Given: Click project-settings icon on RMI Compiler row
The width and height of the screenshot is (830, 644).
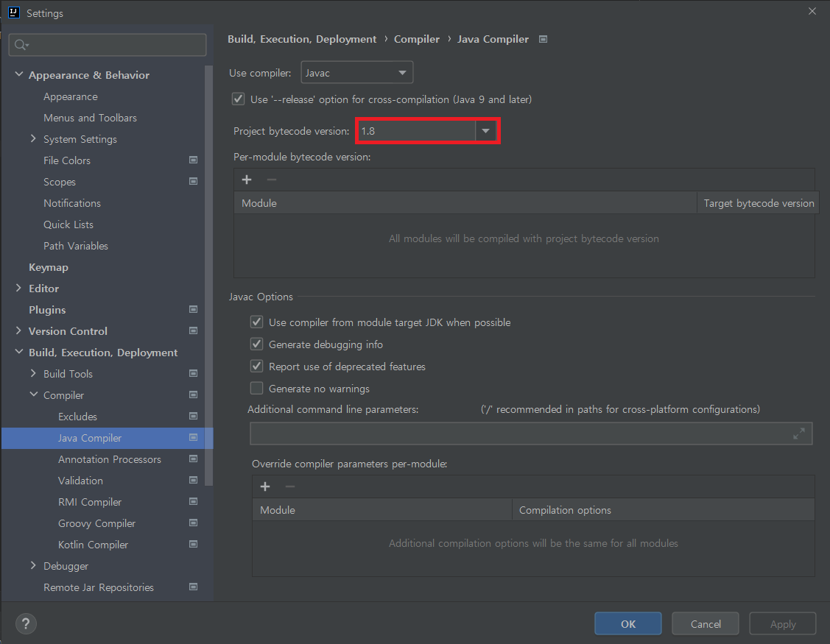Looking at the screenshot, I should (193, 502).
